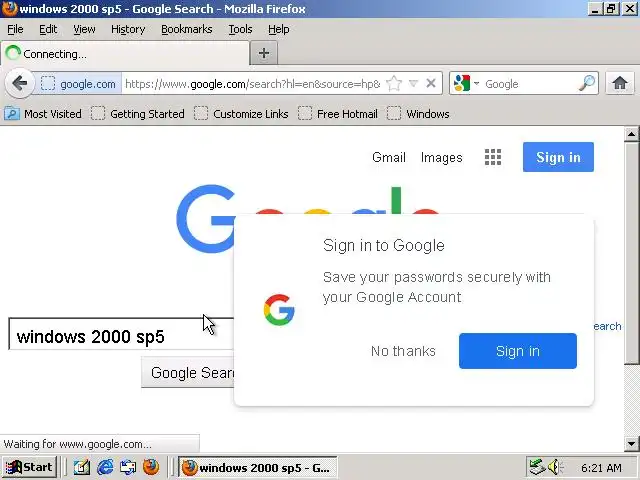Open a new tab with plus button
This screenshot has height=480, width=640.
coord(264,53)
